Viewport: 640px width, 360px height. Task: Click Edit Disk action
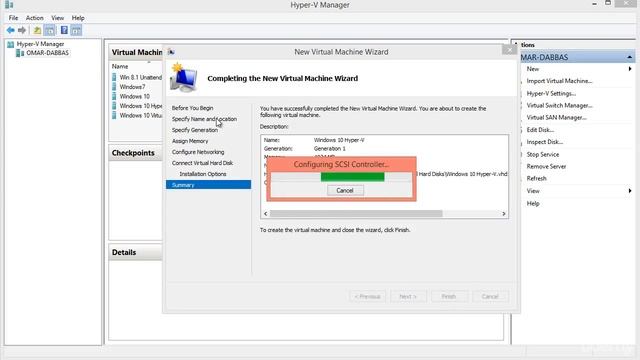pos(540,130)
